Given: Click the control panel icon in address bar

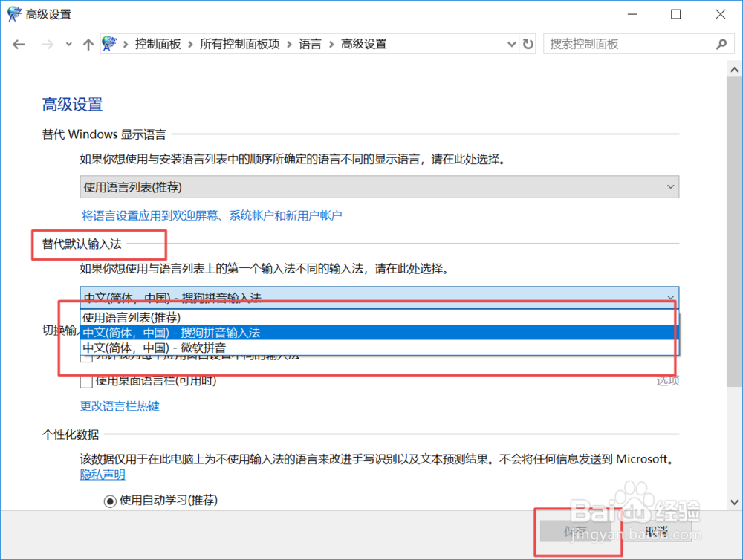Looking at the screenshot, I should coord(109,44).
